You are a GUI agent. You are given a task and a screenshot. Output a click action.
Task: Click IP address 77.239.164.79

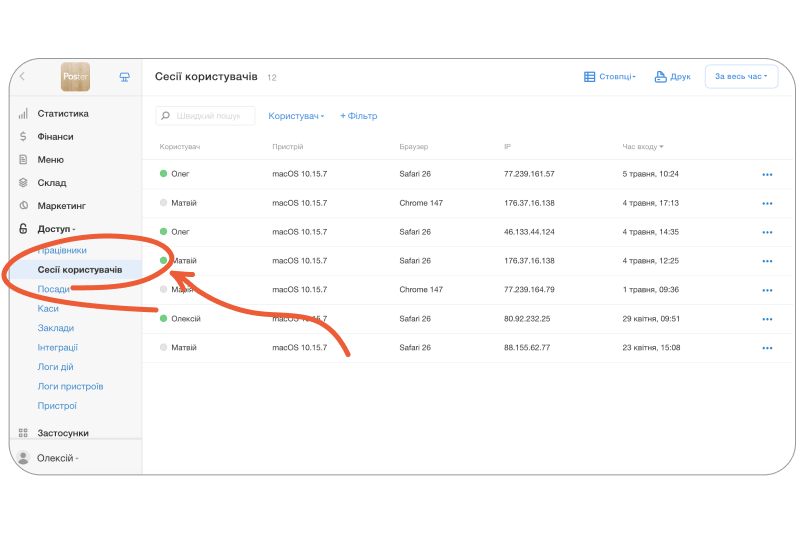point(529,289)
